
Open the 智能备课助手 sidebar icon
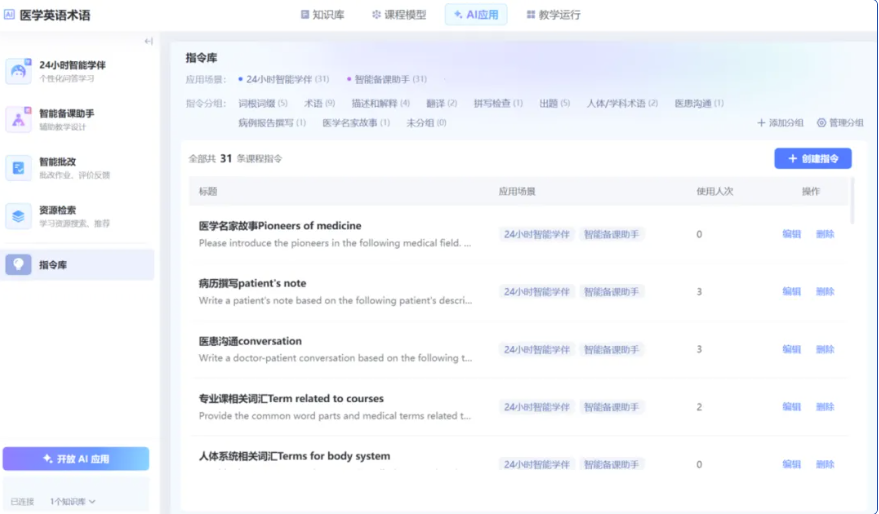[x=18, y=119]
